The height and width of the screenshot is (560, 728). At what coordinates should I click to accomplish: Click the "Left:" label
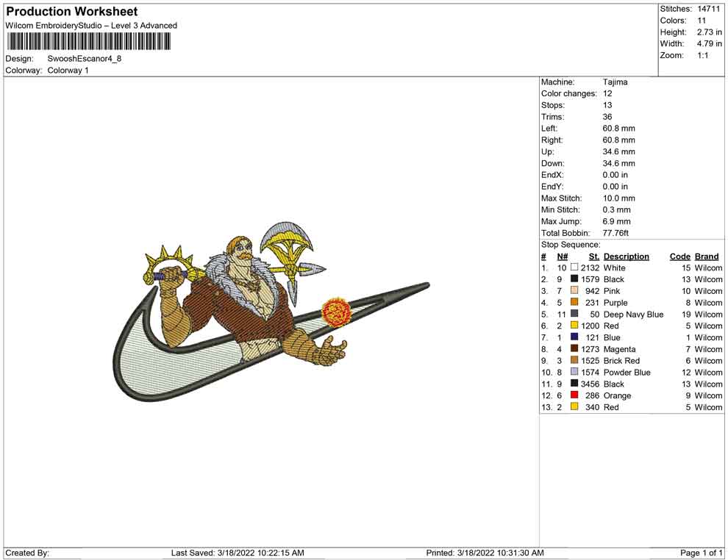[x=549, y=129]
